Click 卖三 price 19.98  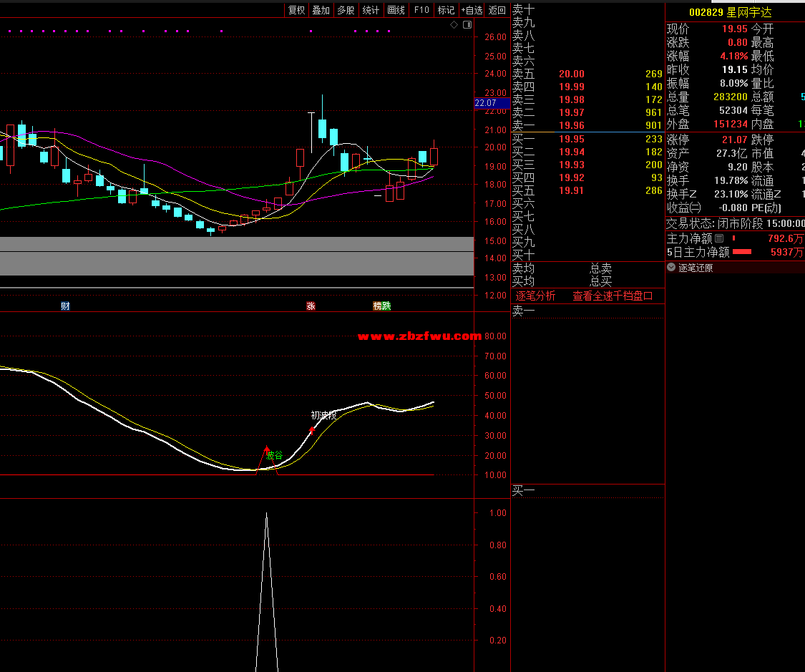coord(572,99)
